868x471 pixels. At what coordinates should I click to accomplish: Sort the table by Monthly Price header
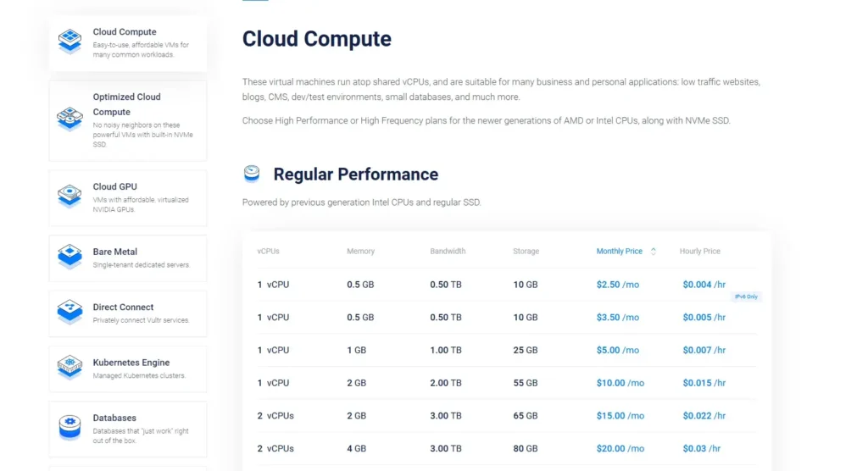tap(619, 252)
